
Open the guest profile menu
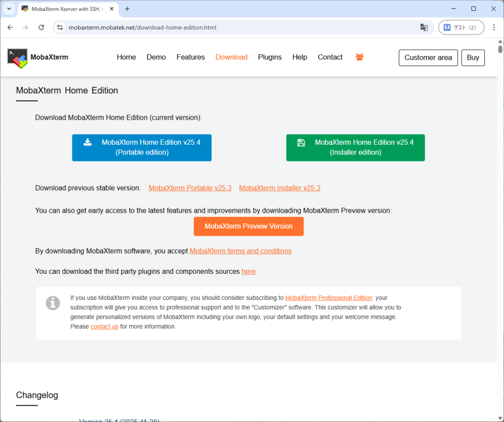click(x=461, y=28)
